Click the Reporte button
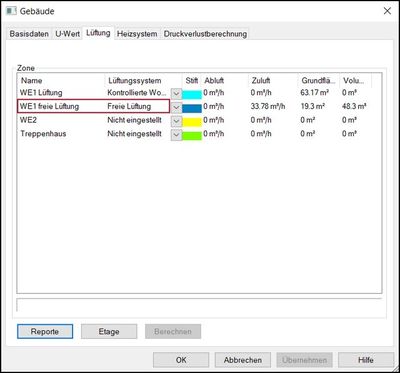 [45, 332]
